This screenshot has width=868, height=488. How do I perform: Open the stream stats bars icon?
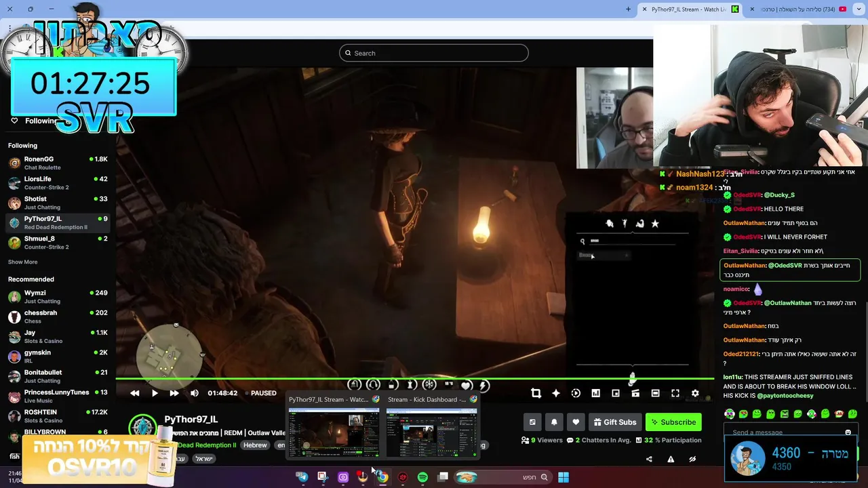point(595,393)
